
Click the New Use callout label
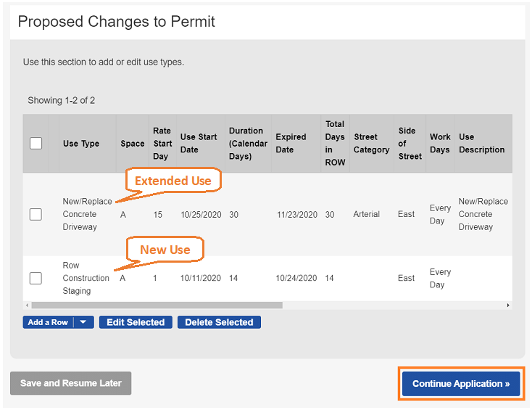tap(165, 250)
